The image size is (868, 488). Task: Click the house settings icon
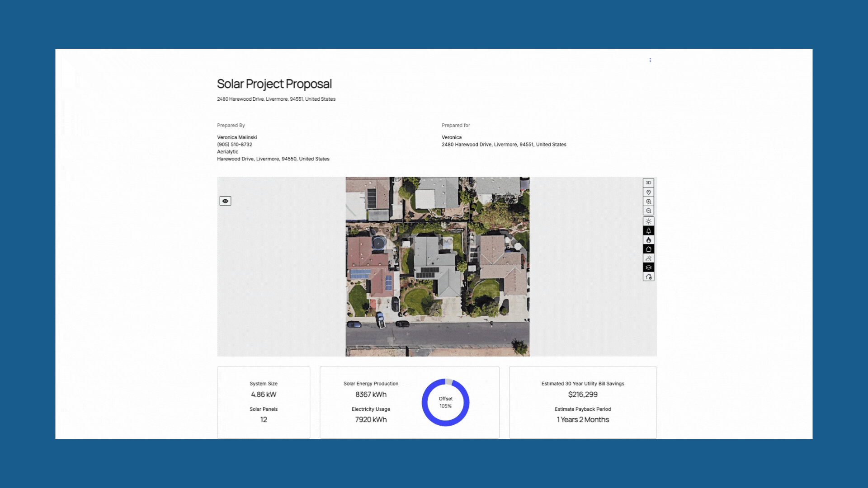648,277
